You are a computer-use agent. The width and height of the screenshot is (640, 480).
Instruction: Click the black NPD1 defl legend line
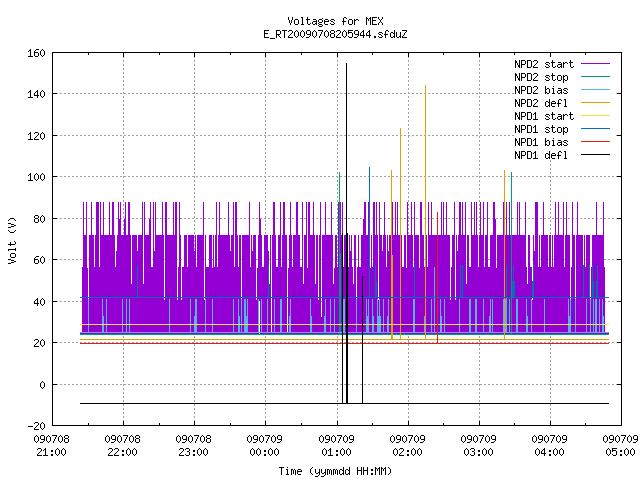[x=596, y=155]
